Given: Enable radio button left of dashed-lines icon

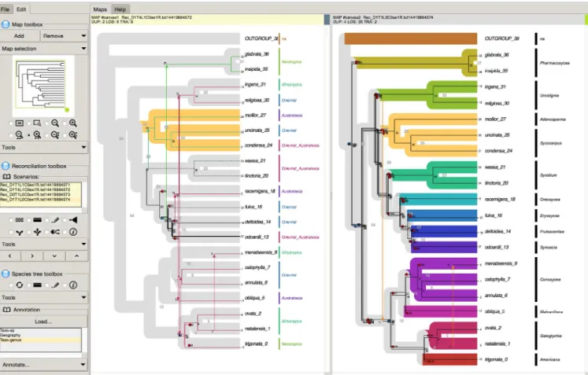Looking at the screenshot, I should click(x=11, y=220).
